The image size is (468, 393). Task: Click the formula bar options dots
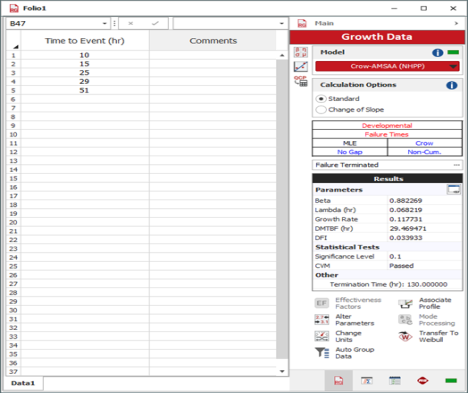point(114,23)
